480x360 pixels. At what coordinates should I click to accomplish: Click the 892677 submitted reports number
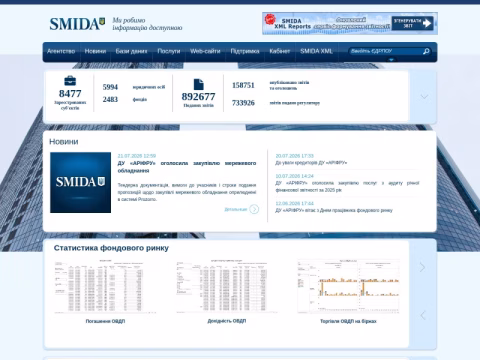pos(198,97)
